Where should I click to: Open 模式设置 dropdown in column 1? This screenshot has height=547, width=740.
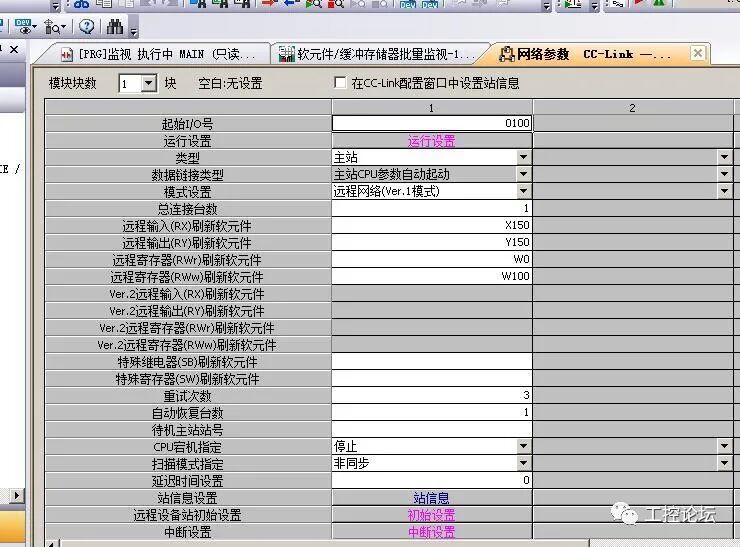click(523, 191)
